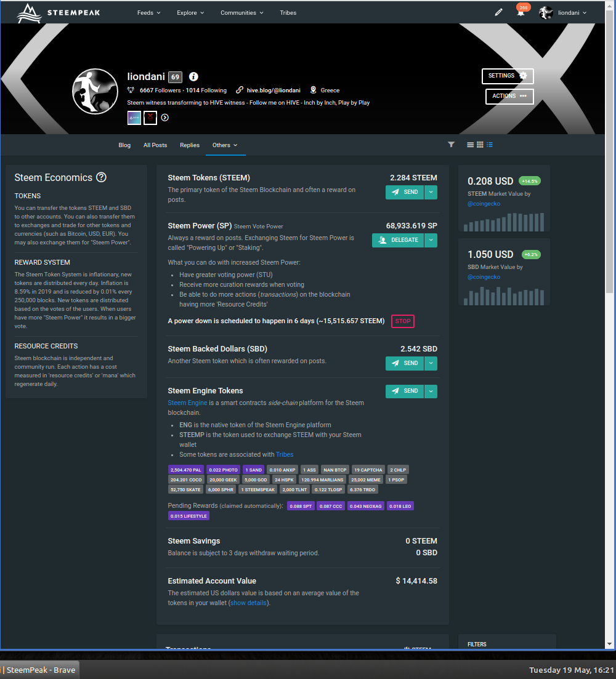616x679 pixels.
Task: Click the profile info icon beside liondani
Action: [x=193, y=77]
